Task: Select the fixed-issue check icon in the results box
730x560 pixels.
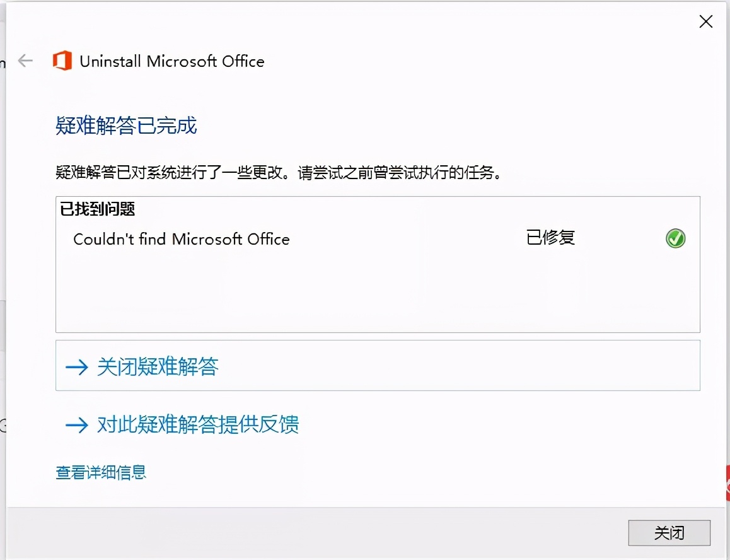Action: (675, 238)
